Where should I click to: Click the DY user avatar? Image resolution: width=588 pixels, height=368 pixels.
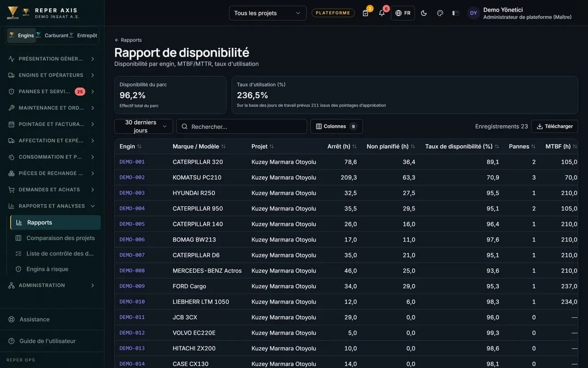(x=474, y=13)
